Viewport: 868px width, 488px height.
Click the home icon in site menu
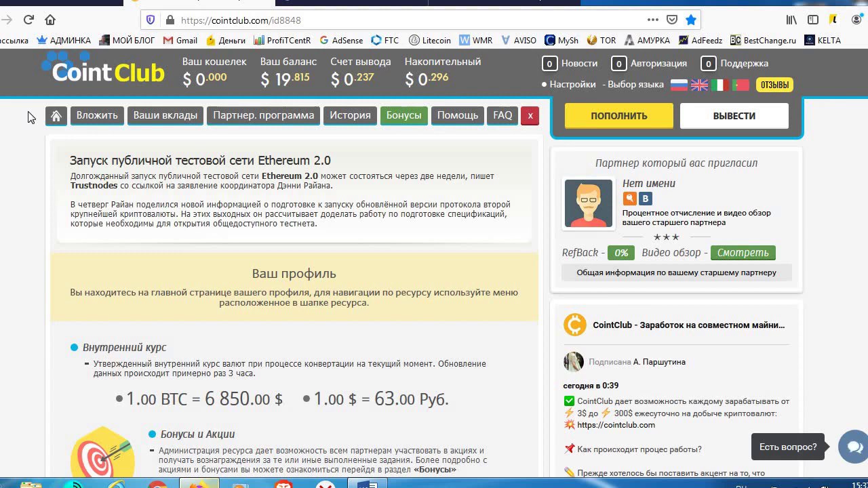(56, 116)
